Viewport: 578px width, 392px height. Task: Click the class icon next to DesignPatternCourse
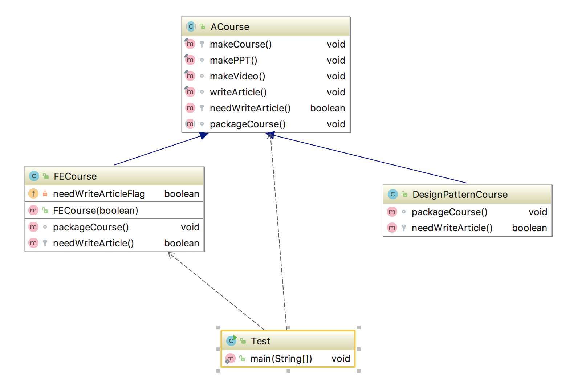coord(392,195)
